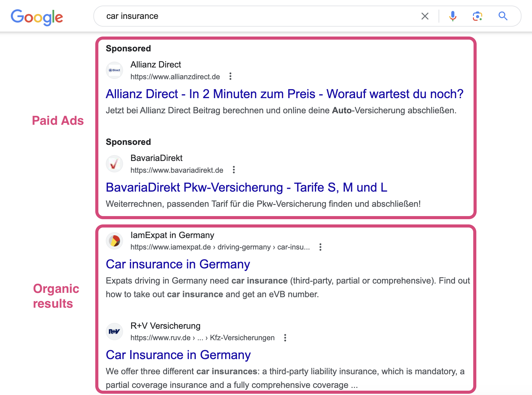Viewport: 532px width, 395px height.
Task: Click the 'IamExpat in Germany' site name
Action: [172, 235]
